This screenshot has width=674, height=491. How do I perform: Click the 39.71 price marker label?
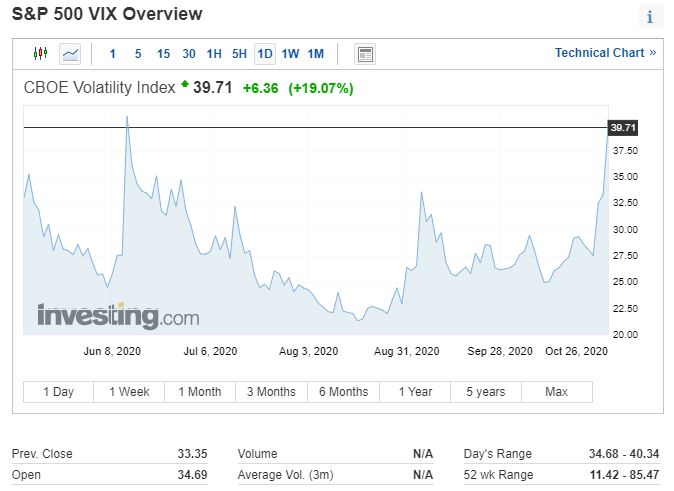point(623,128)
